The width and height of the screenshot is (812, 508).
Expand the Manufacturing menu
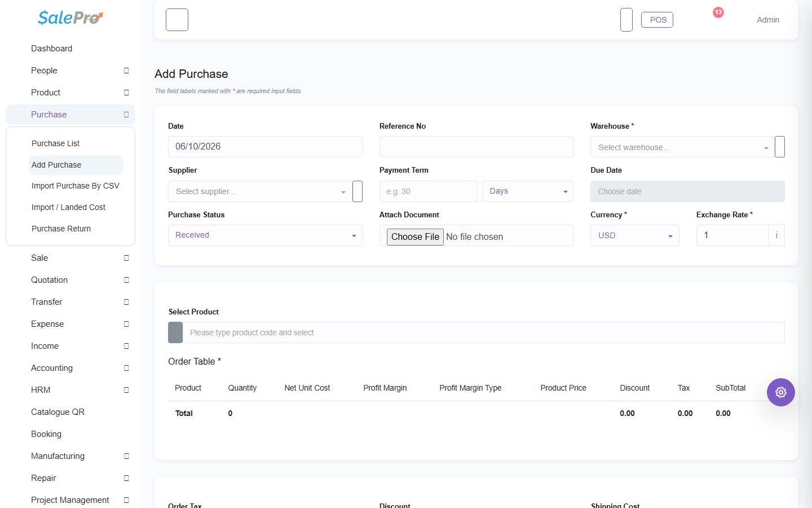tap(70, 456)
